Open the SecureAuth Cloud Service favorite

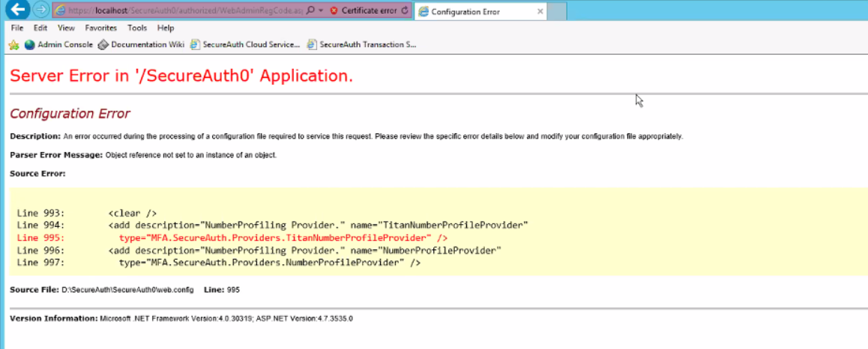click(244, 45)
